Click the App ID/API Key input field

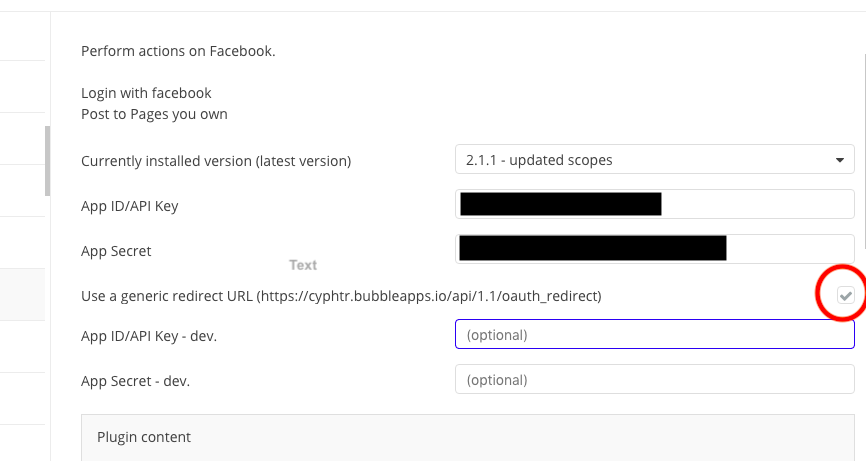coord(654,205)
